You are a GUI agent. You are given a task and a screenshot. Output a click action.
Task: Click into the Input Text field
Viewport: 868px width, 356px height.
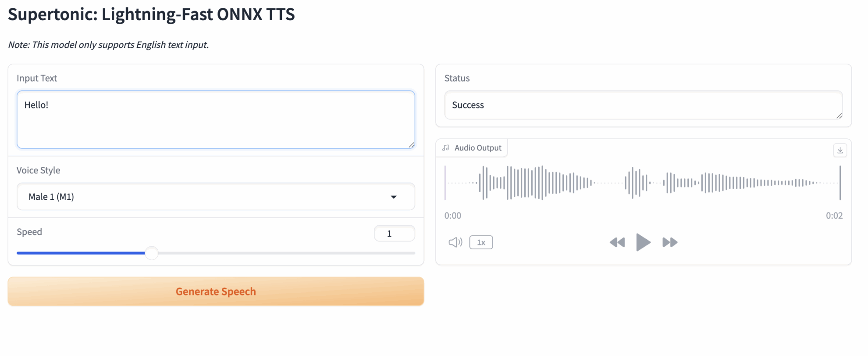pos(216,119)
